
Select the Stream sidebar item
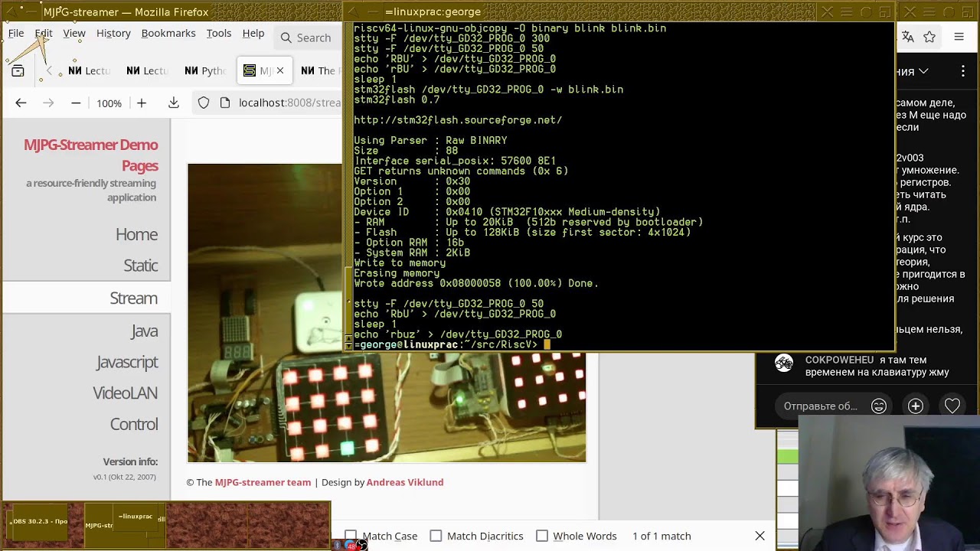click(x=87, y=298)
